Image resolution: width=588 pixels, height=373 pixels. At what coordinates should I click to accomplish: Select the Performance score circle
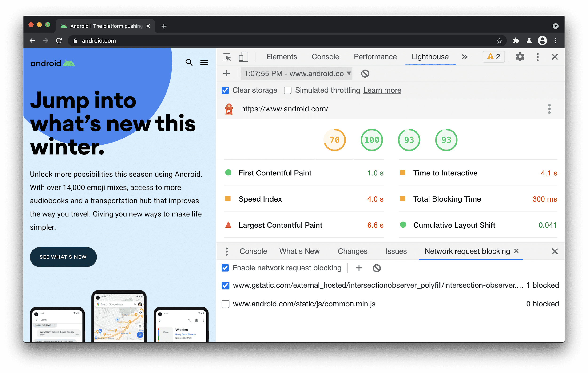(x=335, y=139)
